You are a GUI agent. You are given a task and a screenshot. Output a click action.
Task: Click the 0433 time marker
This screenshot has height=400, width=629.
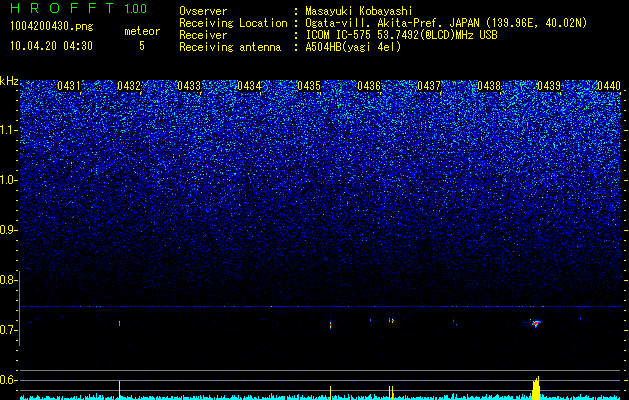[189, 86]
